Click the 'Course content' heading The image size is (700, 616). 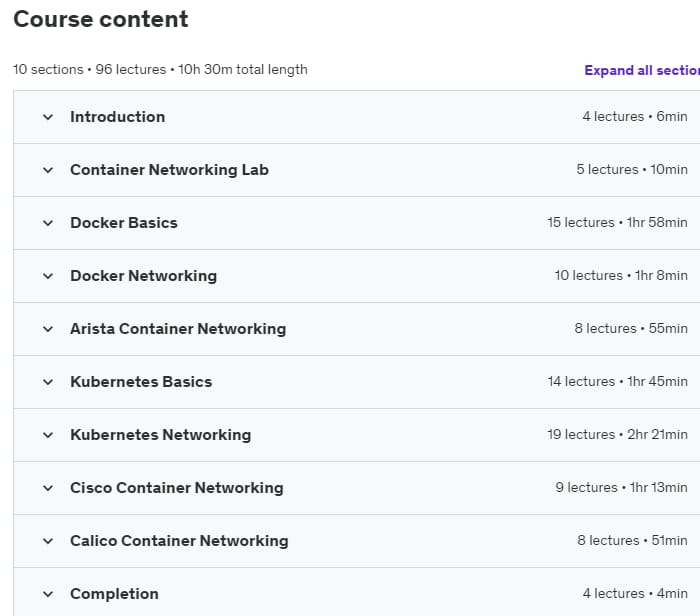pos(101,19)
